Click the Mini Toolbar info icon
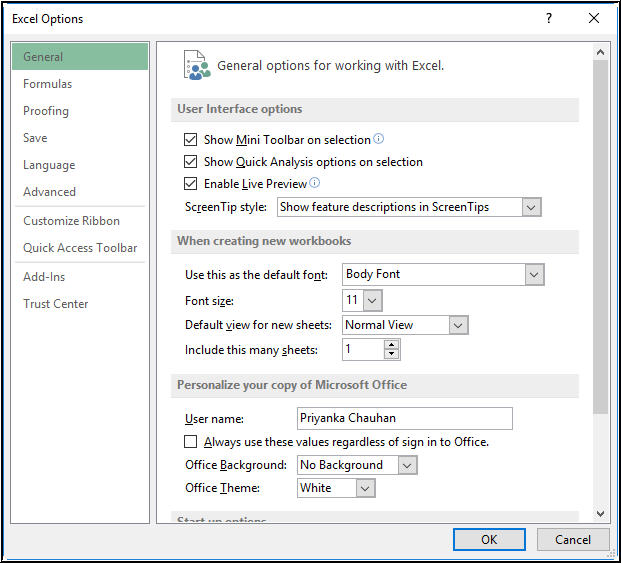This screenshot has height=563, width=621. click(379, 139)
